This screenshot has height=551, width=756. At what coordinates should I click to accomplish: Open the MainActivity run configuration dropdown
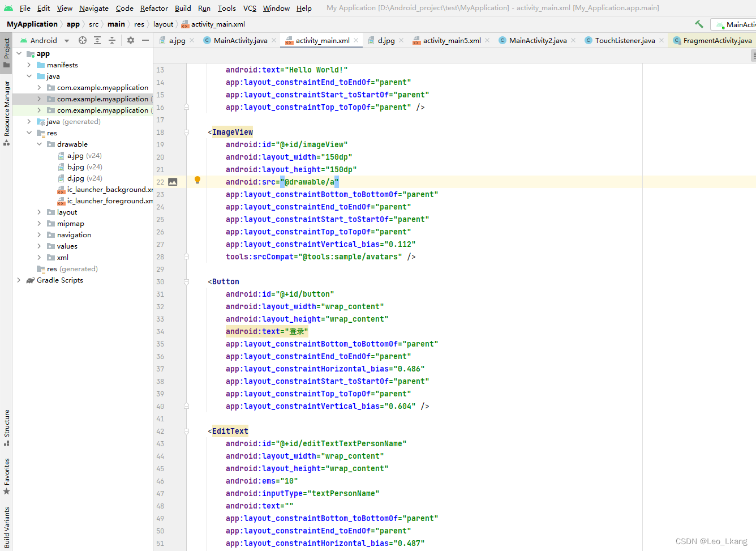[x=734, y=24]
